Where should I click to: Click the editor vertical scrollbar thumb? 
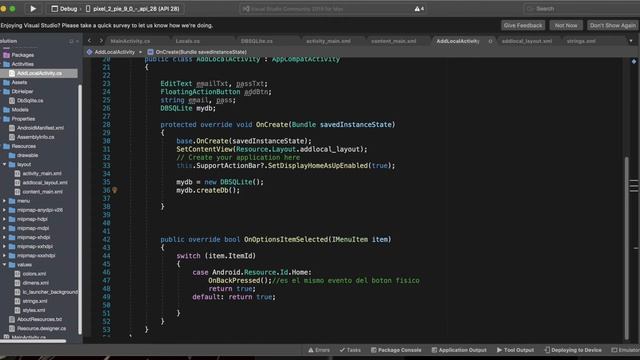pos(627,248)
